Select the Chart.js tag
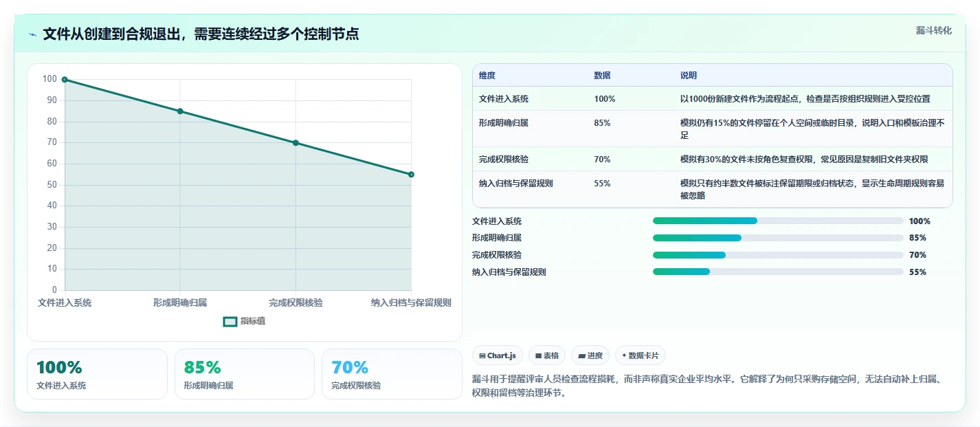 click(498, 355)
